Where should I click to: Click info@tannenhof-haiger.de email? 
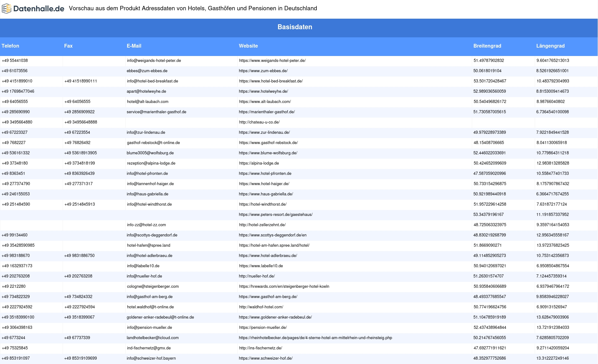coord(150,184)
